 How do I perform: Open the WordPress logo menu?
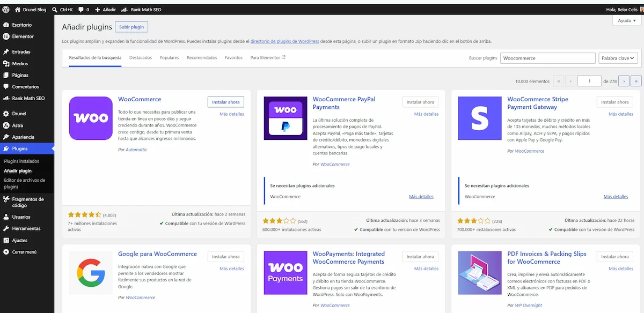[x=5, y=10]
